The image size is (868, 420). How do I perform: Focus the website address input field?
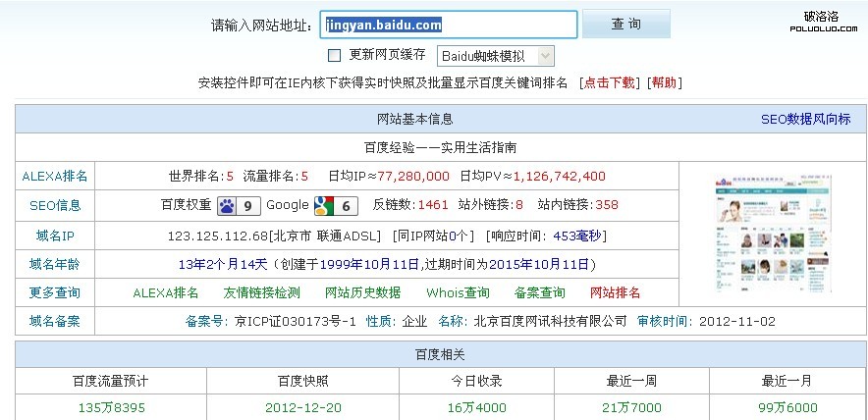tap(449, 25)
